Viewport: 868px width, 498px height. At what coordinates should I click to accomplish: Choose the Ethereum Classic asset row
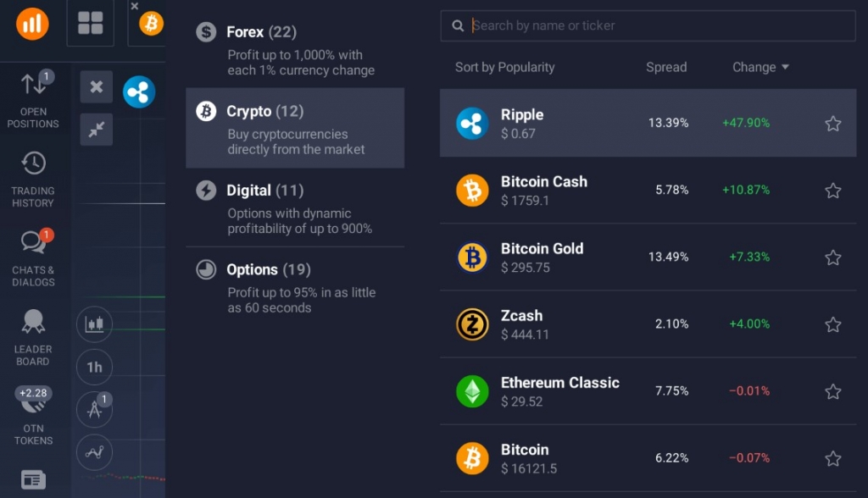pyautogui.click(x=648, y=391)
